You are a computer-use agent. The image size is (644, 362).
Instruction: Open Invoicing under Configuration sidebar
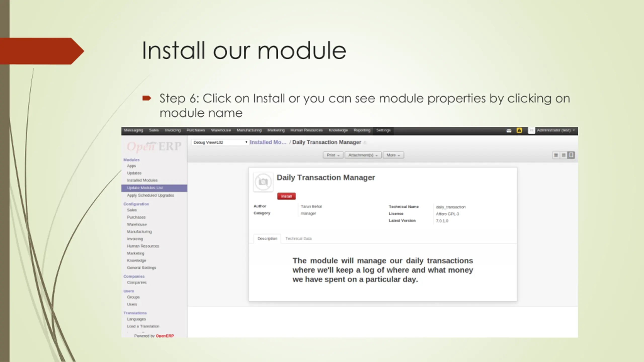click(x=135, y=239)
